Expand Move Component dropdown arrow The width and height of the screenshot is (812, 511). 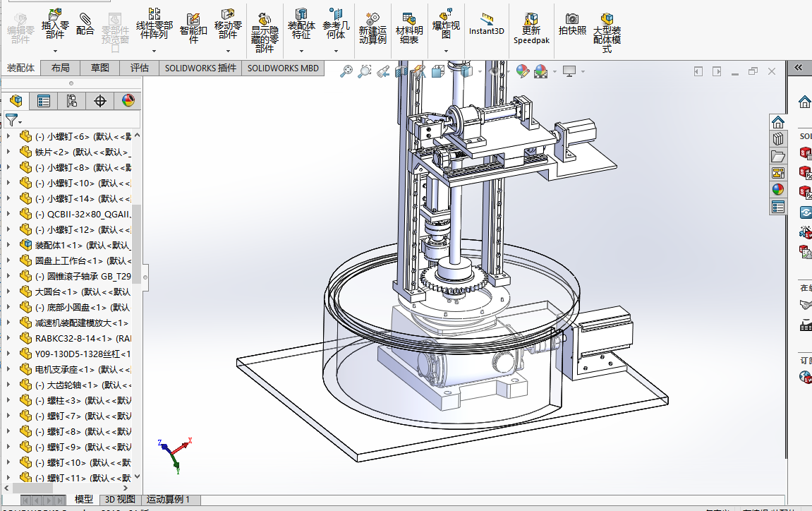pyautogui.click(x=228, y=51)
